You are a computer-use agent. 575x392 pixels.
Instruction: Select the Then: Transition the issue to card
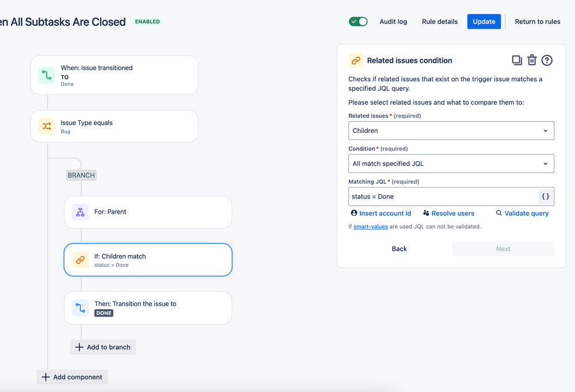coord(148,308)
